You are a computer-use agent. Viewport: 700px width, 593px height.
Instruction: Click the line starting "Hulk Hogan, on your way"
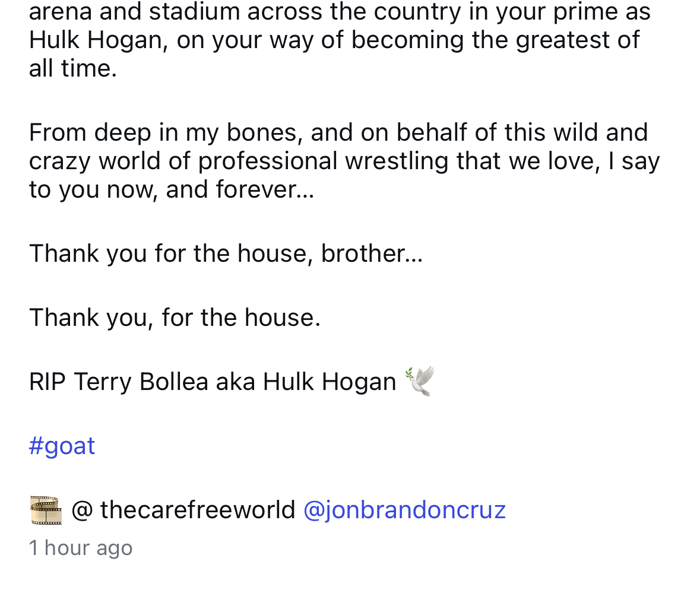click(334, 40)
